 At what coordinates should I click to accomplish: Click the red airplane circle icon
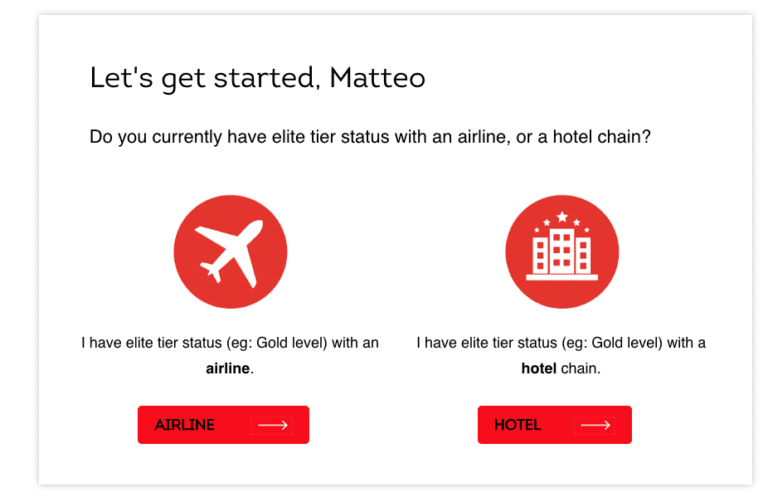coord(230,251)
